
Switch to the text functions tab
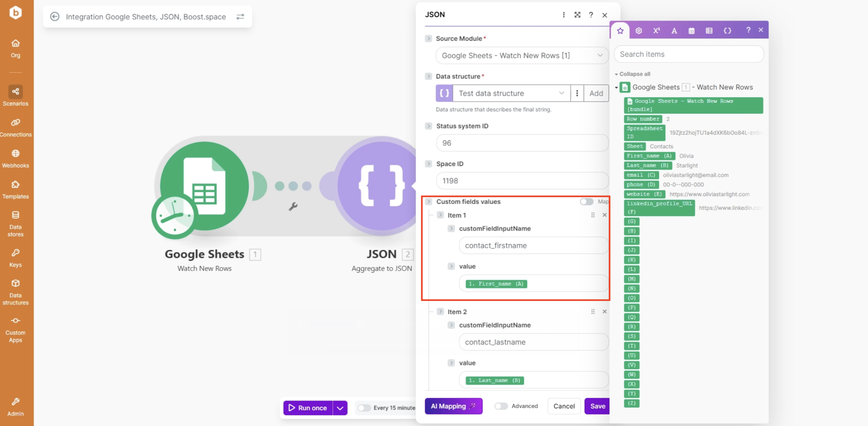tap(674, 31)
